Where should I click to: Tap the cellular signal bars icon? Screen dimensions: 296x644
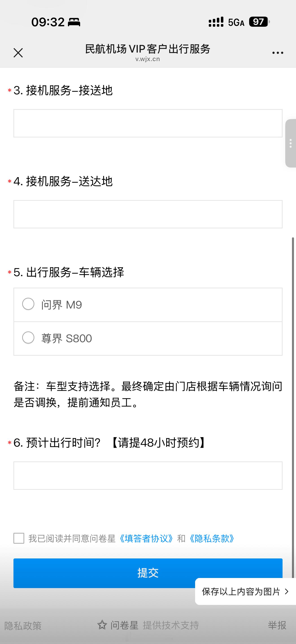[x=216, y=22]
